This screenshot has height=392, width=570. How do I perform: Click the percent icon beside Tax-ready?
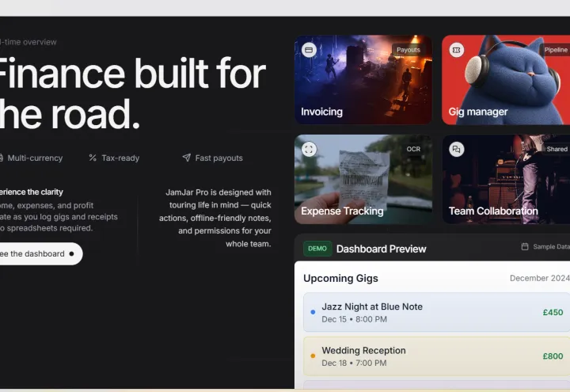point(93,158)
